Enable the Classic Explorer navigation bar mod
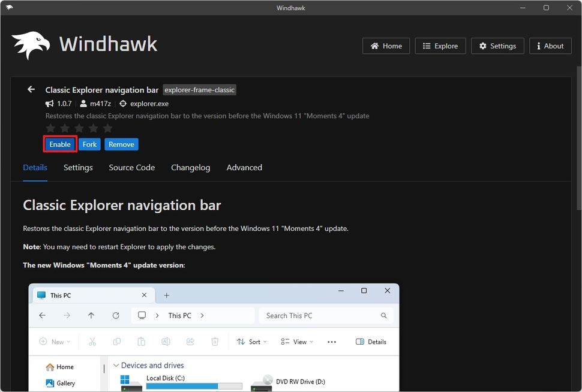This screenshot has width=582, height=392. tap(59, 144)
